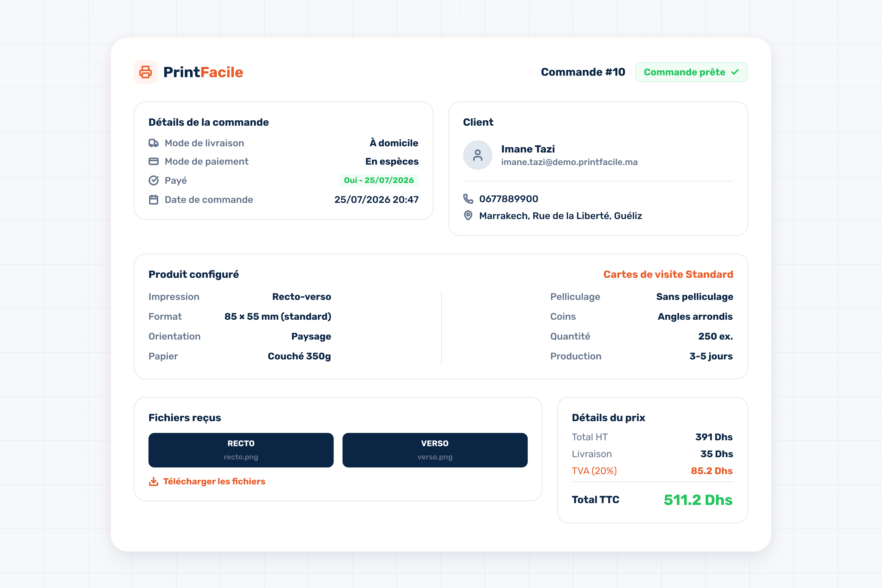
Task: Click the location pin icon
Action: point(468,216)
